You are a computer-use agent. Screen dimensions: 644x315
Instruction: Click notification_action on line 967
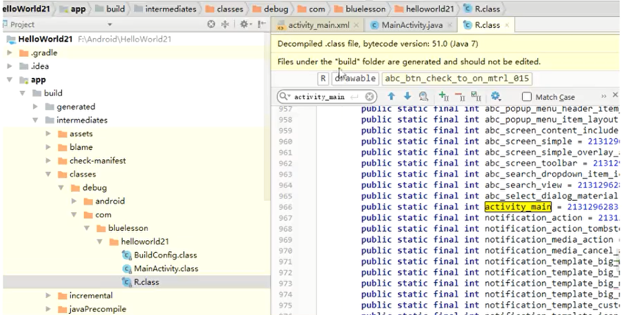[533, 218]
